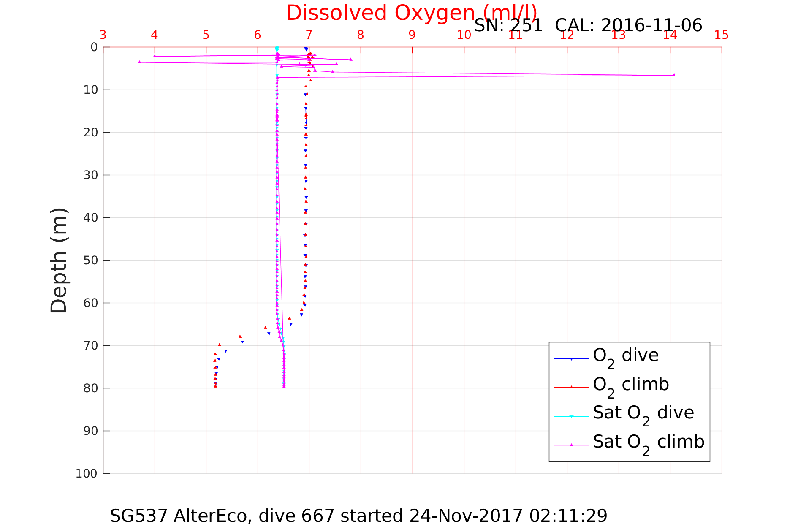Click the red O2 climb legend marker
Screen dimensions: 798x532
[x=571, y=387]
